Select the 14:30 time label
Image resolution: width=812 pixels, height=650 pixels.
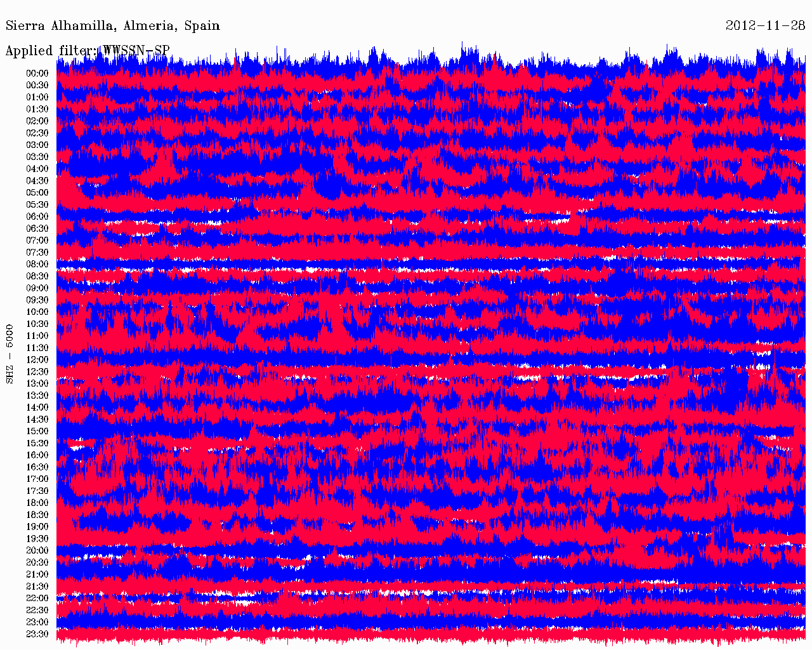pos(37,420)
